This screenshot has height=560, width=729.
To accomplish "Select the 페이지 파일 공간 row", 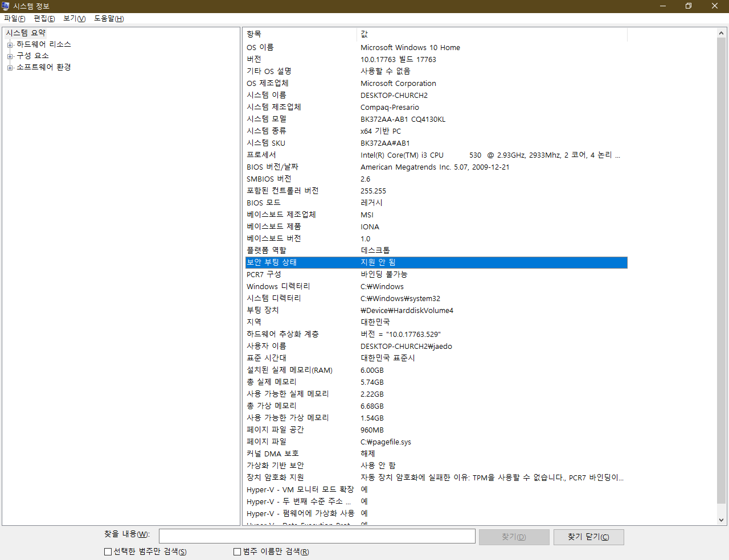I will tap(436, 430).
